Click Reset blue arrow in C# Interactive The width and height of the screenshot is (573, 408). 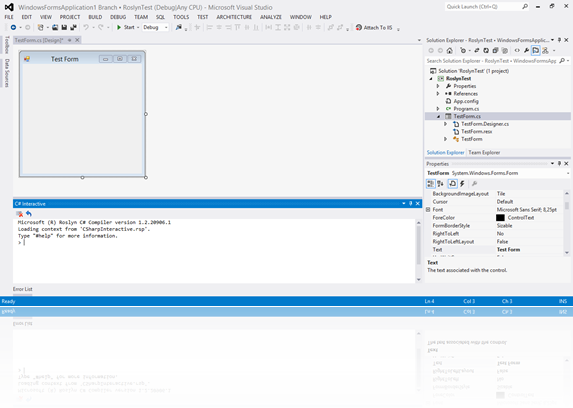pos(29,214)
